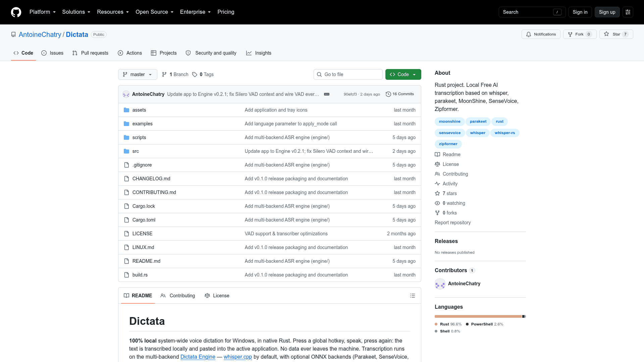The width and height of the screenshot is (644, 362).
Task: Click the Sign in button
Action: (580, 12)
